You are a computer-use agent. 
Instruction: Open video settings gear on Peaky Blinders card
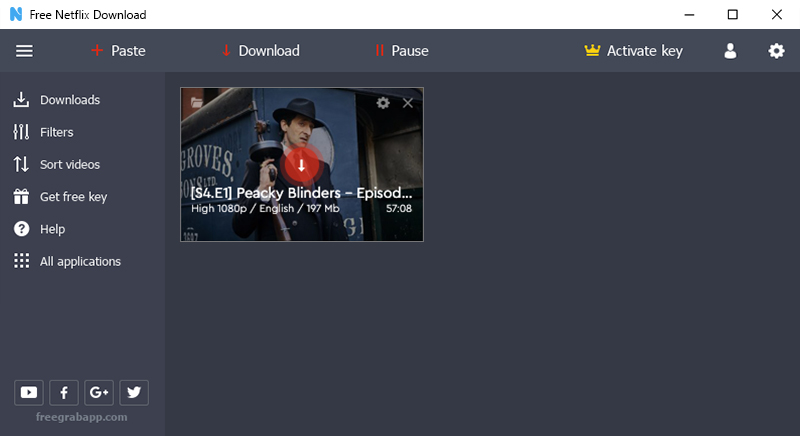(x=383, y=103)
